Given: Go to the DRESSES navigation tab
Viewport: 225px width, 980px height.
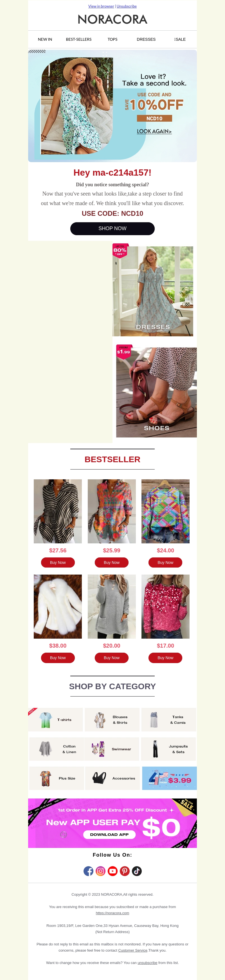Looking at the screenshot, I should click(146, 39).
